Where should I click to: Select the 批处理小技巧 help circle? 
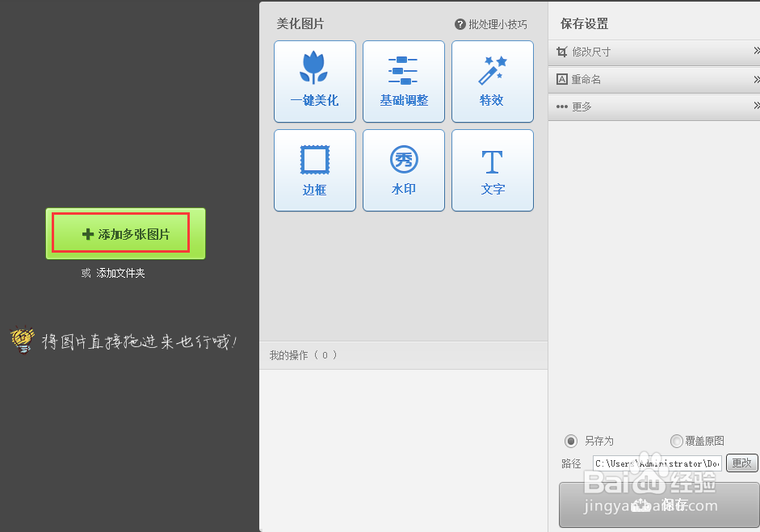(460, 24)
